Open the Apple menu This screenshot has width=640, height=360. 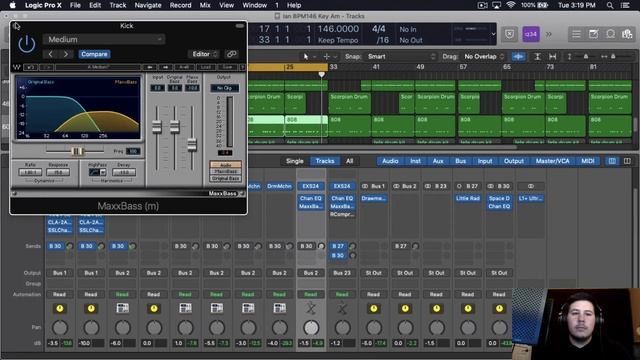click(12, 5)
